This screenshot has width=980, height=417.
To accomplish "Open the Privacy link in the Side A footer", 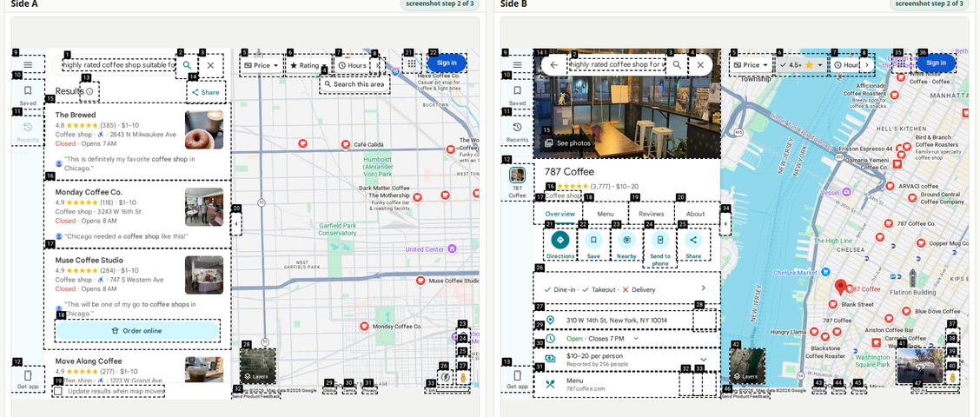I will pyautogui.click(x=369, y=390).
